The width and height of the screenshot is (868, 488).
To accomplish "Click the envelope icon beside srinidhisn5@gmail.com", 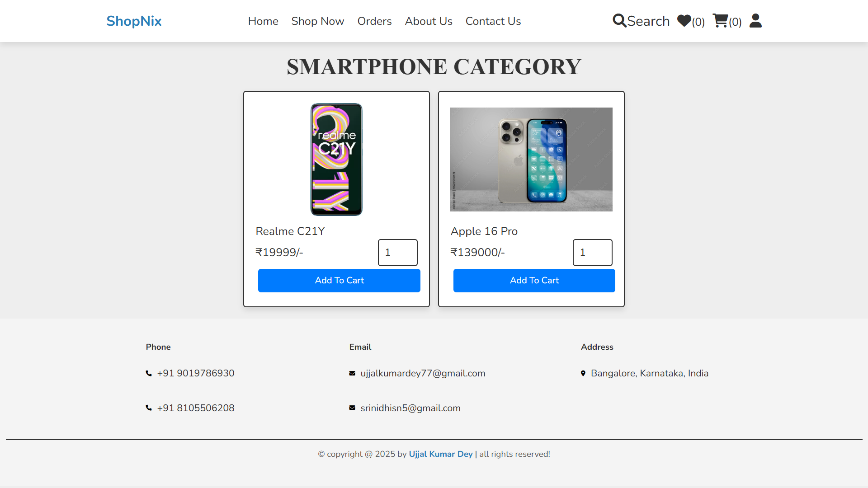I will pyautogui.click(x=352, y=408).
